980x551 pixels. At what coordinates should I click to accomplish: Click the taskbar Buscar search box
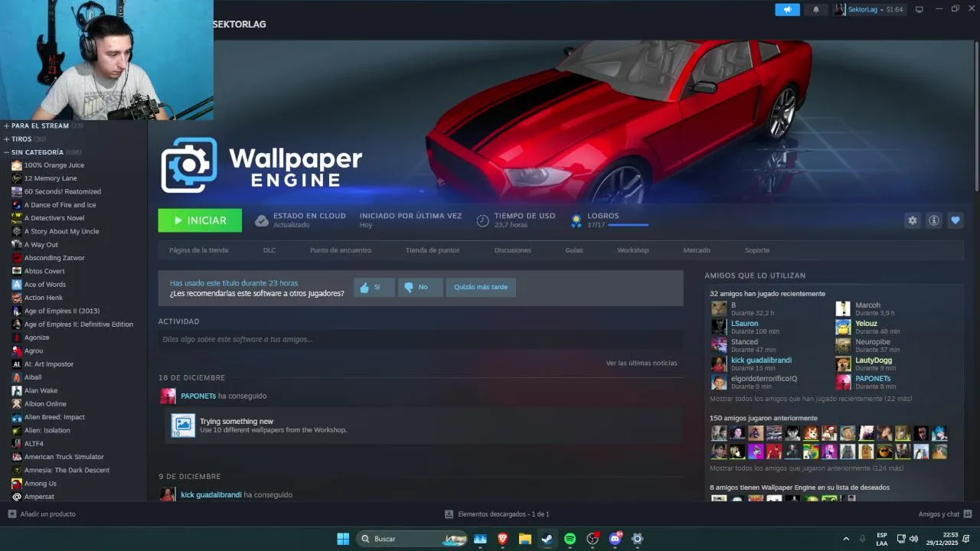point(413,539)
